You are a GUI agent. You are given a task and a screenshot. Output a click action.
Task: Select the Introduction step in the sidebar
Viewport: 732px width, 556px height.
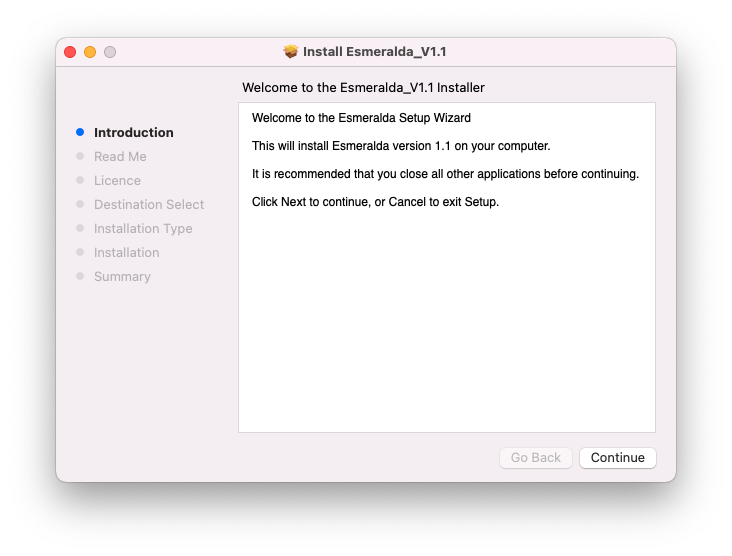[x=134, y=132]
